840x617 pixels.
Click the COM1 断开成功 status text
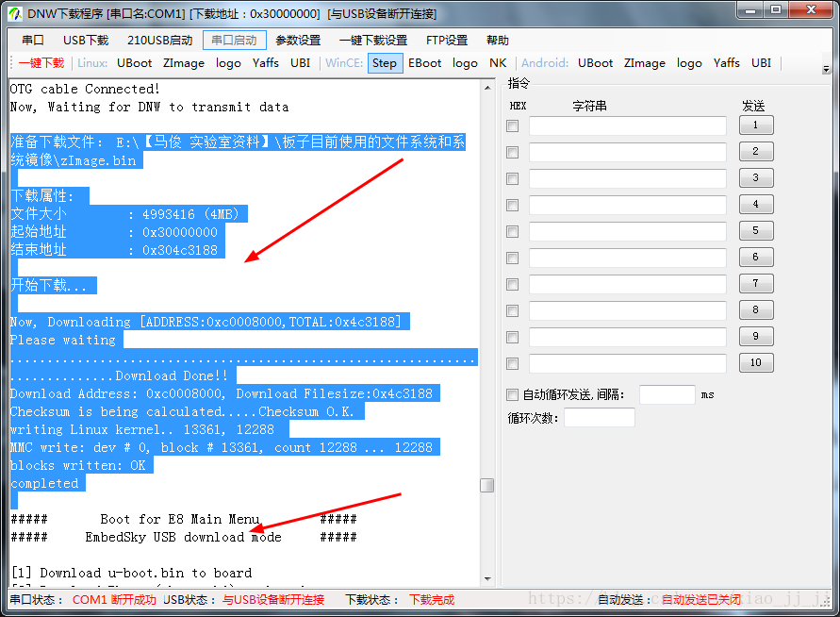(114, 600)
